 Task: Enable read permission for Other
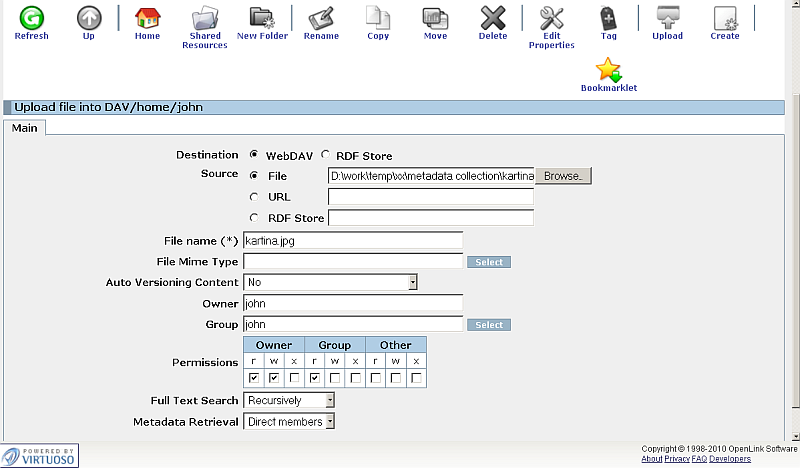click(376, 378)
